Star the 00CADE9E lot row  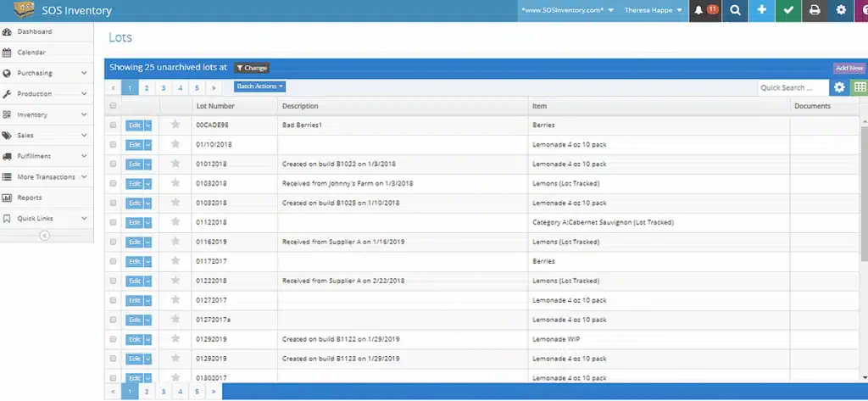(175, 125)
